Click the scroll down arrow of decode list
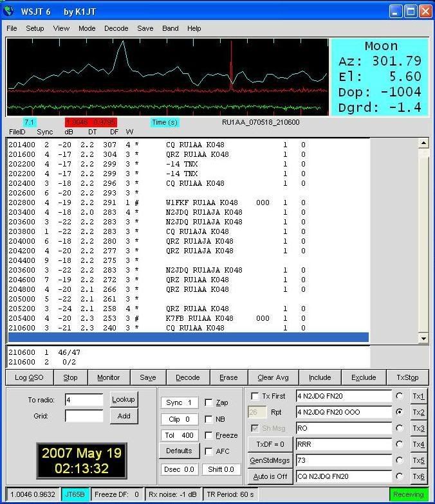This screenshot has height=504, width=435. coord(423,338)
